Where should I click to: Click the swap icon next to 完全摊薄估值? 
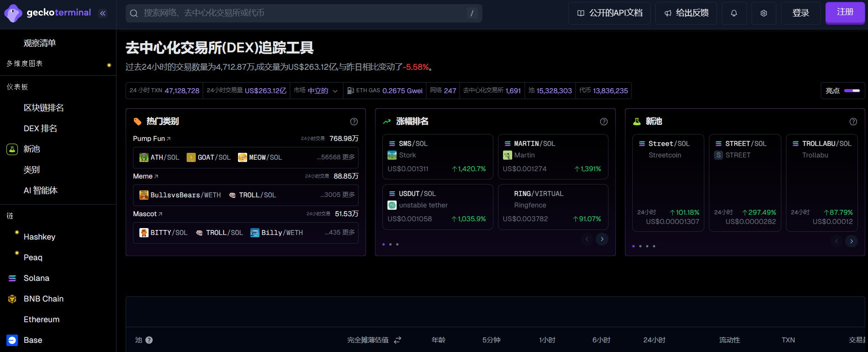(398, 340)
